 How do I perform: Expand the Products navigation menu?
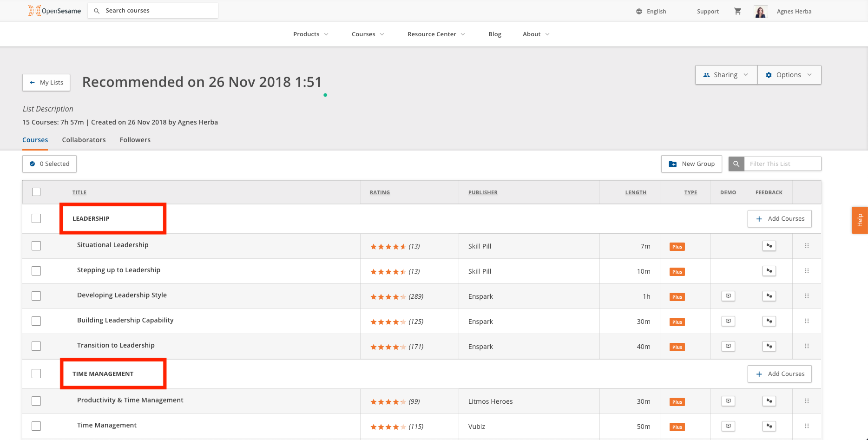point(310,34)
